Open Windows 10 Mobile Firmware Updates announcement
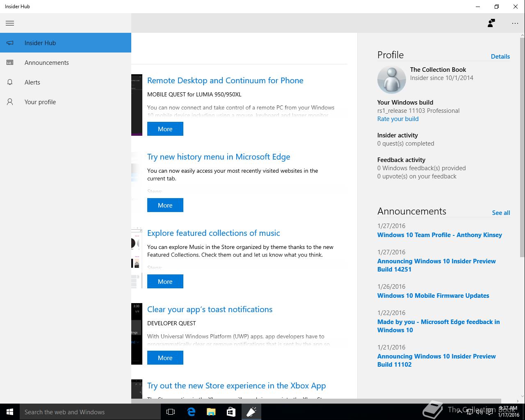The height and width of the screenshot is (420, 525). click(433, 296)
